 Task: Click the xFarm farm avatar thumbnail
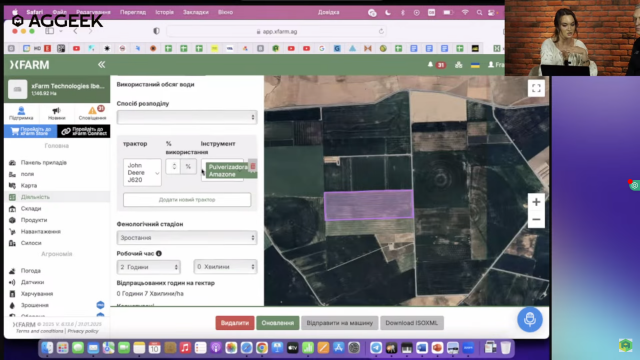[18, 89]
